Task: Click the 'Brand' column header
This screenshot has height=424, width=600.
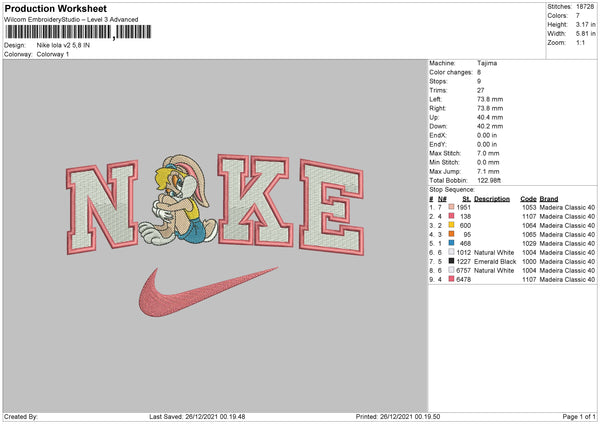Action: 549,199
